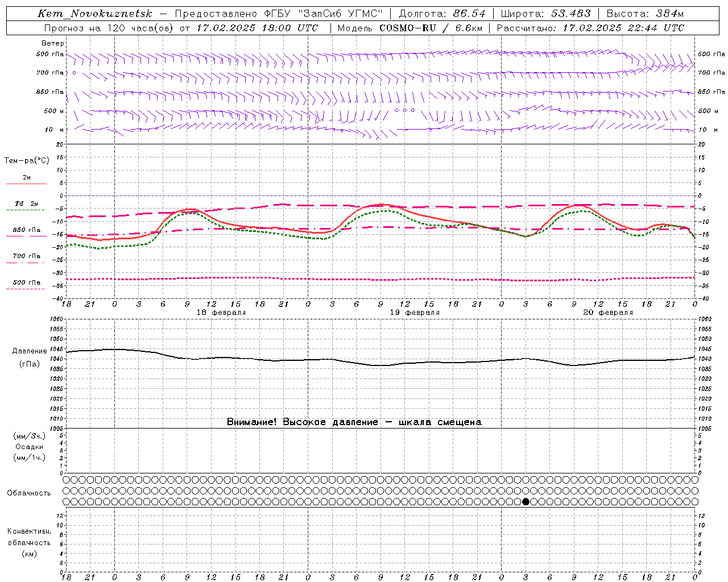The height and width of the screenshot is (582, 728).
Task: Click the computed time 17.02.2025 22:44 UTC
Action: pyautogui.click(x=623, y=28)
